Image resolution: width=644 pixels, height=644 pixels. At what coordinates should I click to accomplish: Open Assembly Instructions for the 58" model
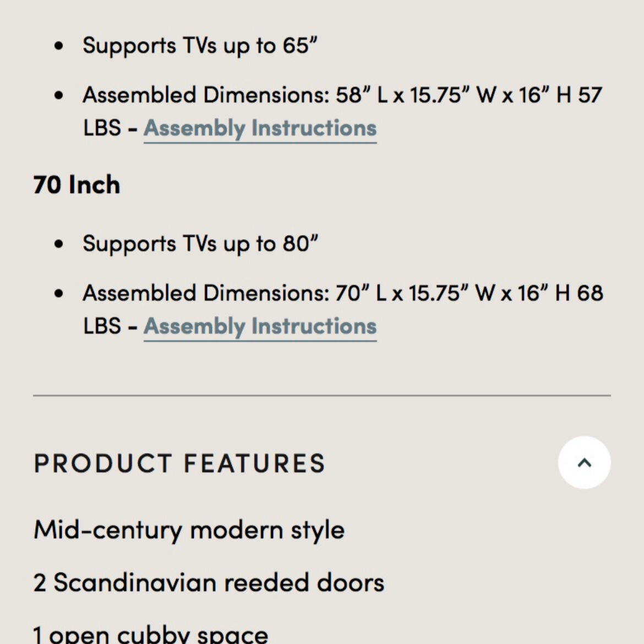point(260,128)
